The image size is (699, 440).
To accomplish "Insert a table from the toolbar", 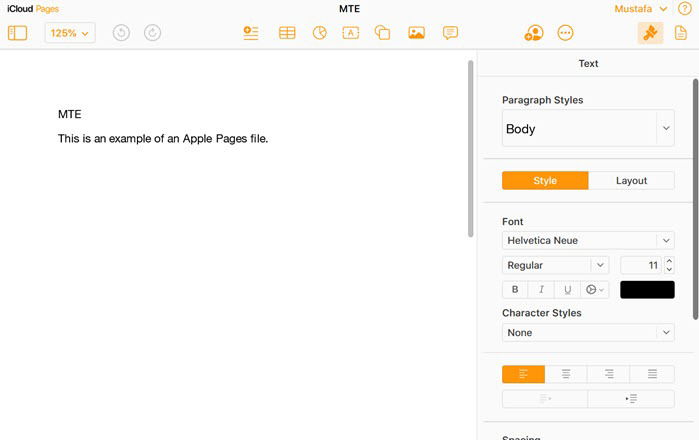I will [x=287, y=33].
